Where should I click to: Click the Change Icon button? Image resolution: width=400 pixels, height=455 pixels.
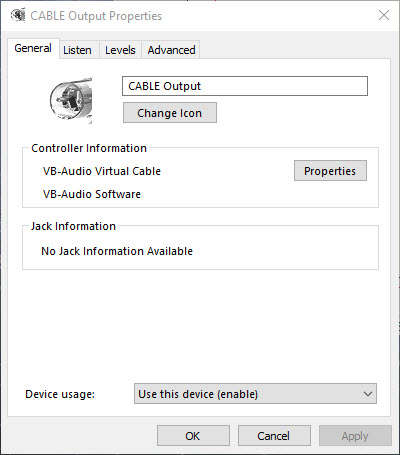pos(170,113)
